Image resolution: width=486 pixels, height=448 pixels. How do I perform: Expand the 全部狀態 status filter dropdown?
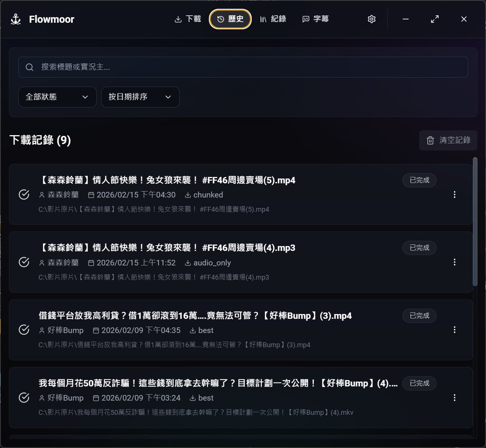pos(58,97)
